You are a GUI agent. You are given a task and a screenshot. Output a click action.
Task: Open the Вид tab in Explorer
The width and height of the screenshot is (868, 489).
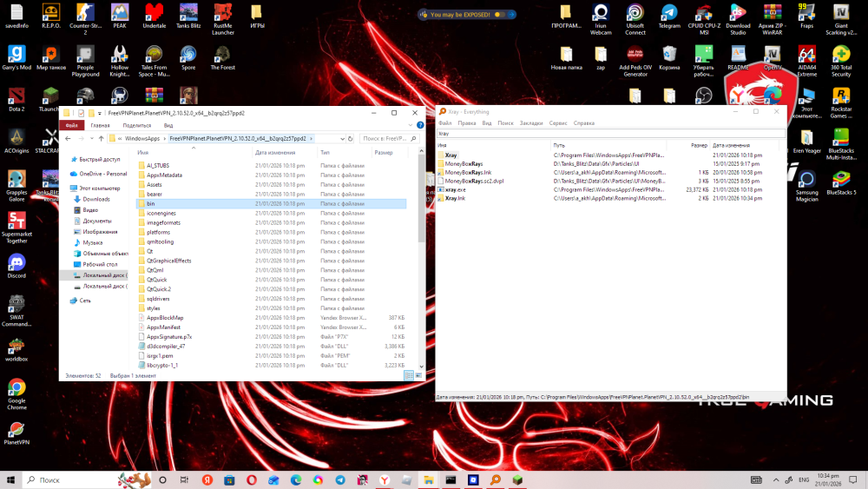click(168, 126)
